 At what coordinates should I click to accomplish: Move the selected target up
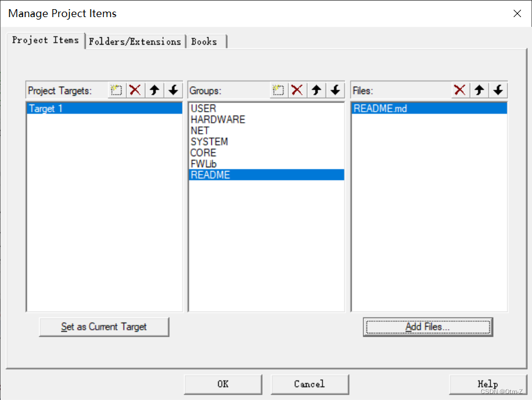[x=154, y=90]
